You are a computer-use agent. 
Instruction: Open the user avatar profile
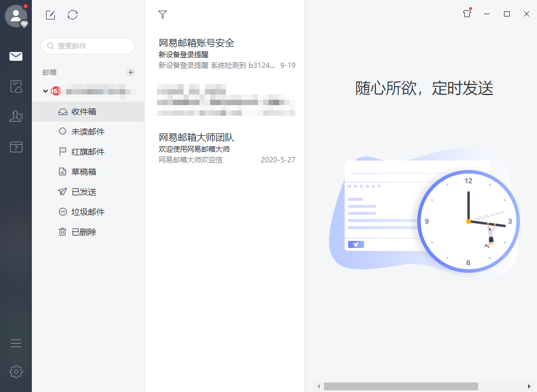point(16,16)
